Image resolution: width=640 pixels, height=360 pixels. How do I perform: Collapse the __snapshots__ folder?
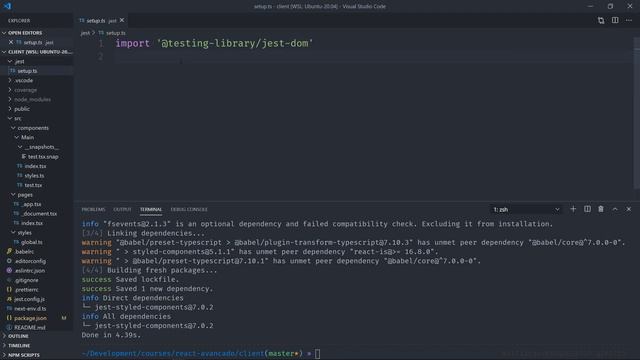pos(37,147)
